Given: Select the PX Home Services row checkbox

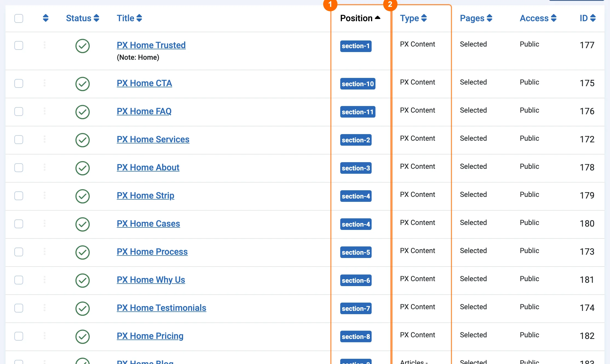Looking at the screenshot, I should pyautogui.click(x=19, y=140).
